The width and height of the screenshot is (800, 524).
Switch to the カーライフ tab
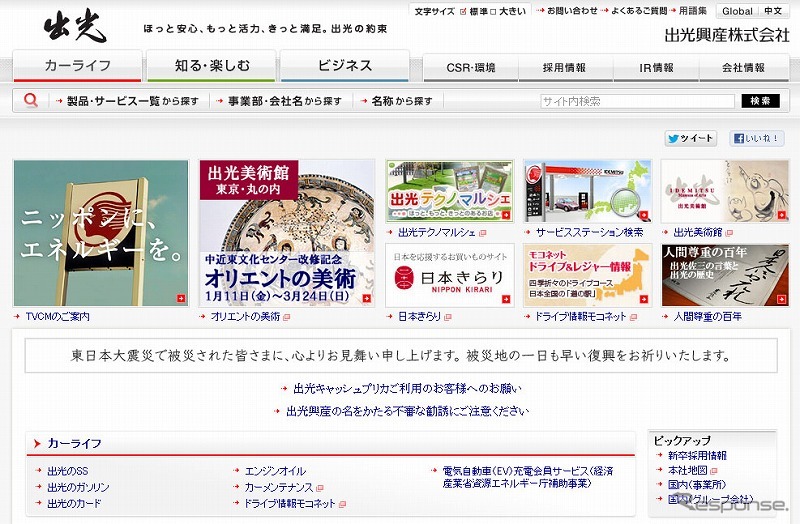77,66
